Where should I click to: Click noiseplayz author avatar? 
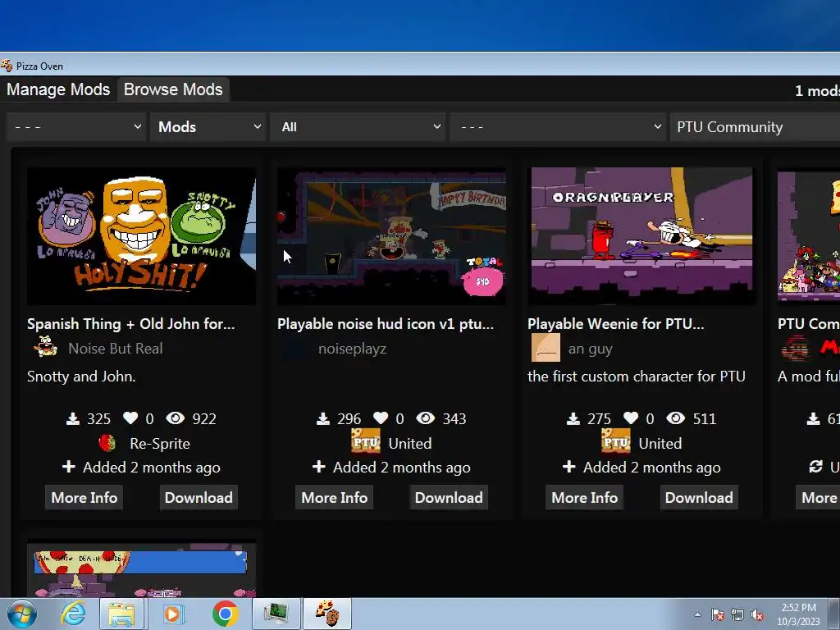pos(294,348)
